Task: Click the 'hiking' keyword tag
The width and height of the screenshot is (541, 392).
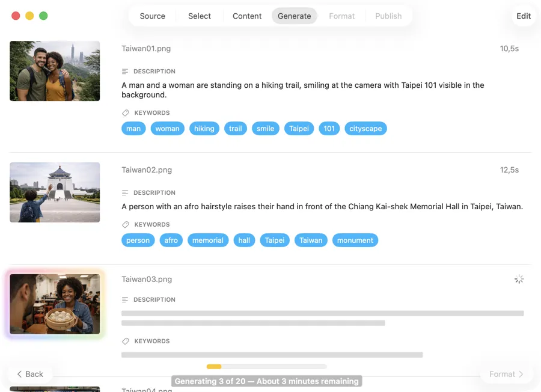Action: (x=204, y=129)
